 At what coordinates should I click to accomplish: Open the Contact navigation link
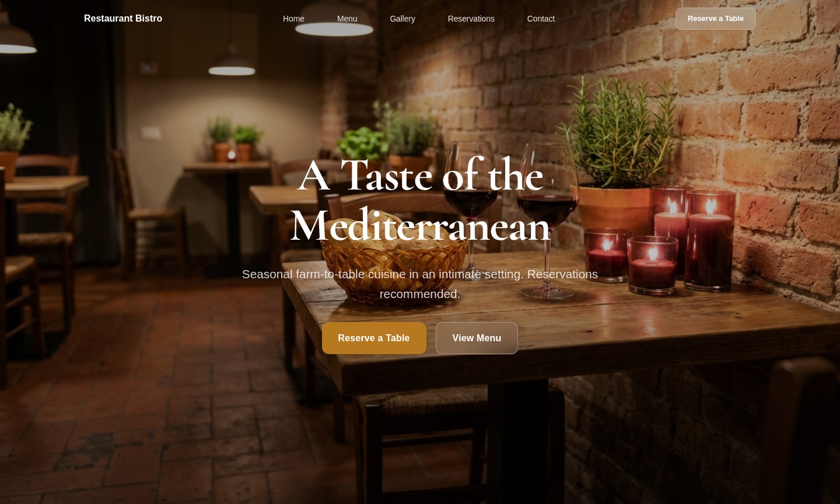coord(541,19)
